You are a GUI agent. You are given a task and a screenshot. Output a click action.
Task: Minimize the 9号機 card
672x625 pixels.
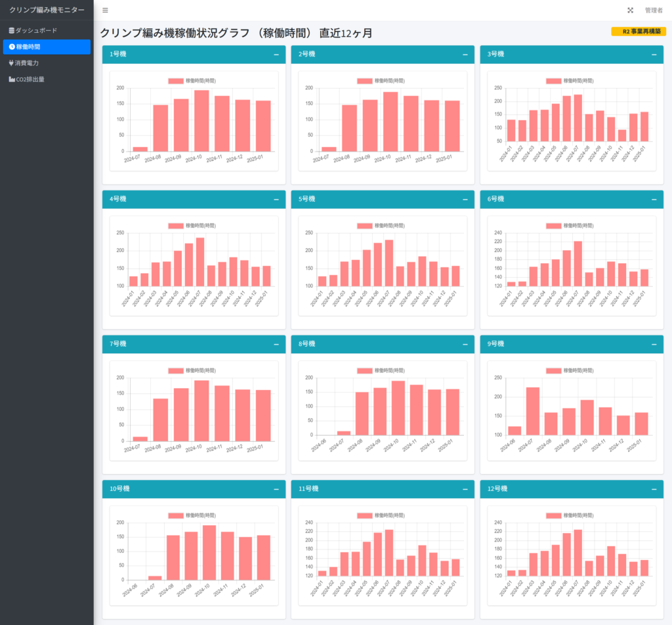654,344
